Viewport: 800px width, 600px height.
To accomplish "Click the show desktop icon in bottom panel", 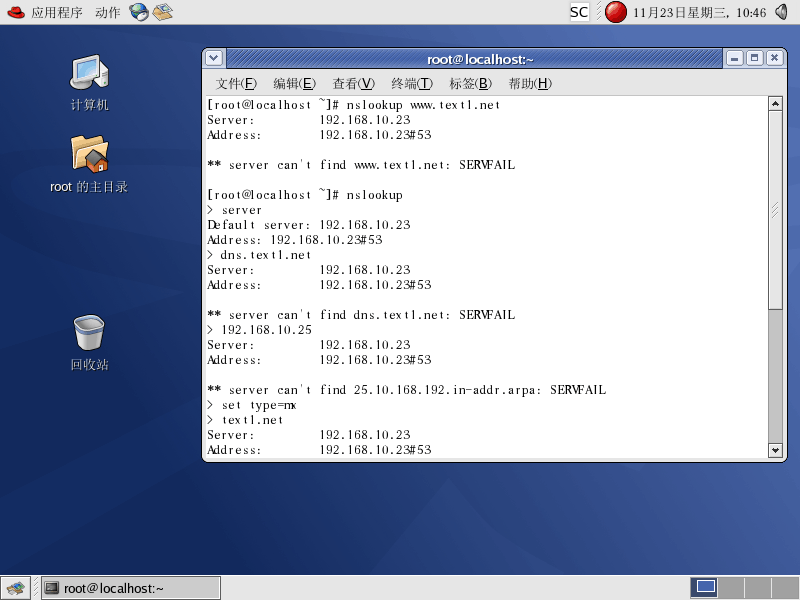I will tap(15, 588).
